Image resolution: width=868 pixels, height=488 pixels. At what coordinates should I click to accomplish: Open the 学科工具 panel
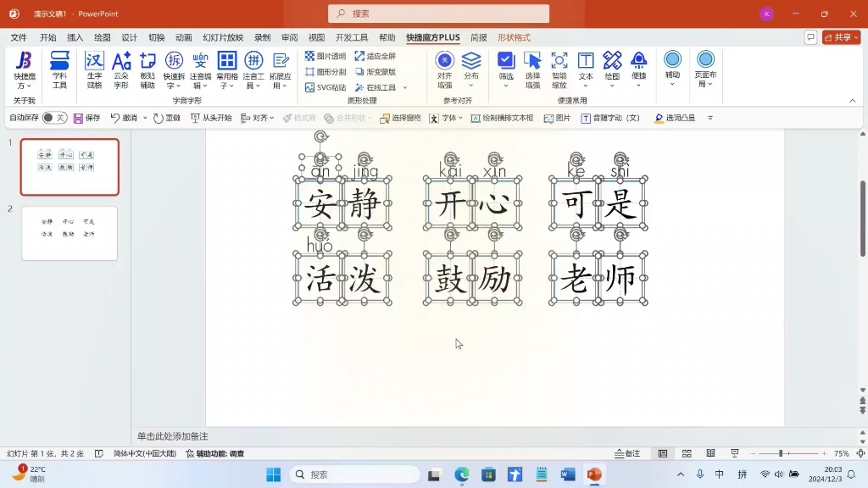tap(59, 69)
